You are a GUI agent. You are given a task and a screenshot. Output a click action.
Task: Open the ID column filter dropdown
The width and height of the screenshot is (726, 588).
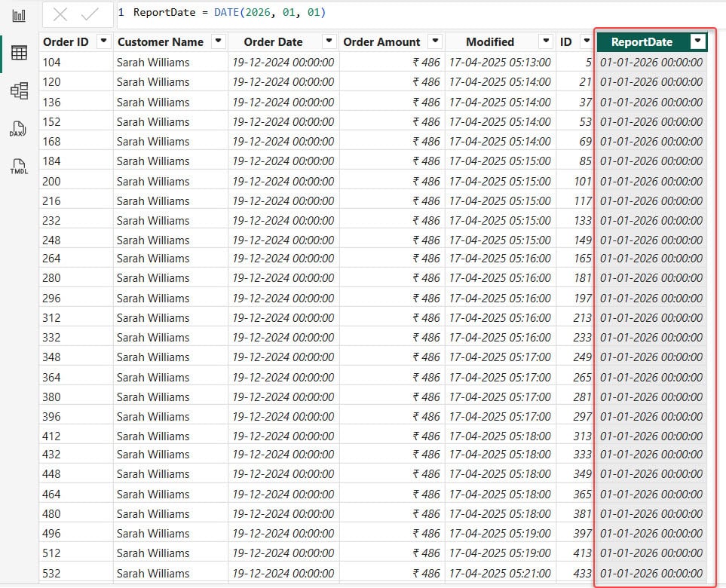[587, 41]
